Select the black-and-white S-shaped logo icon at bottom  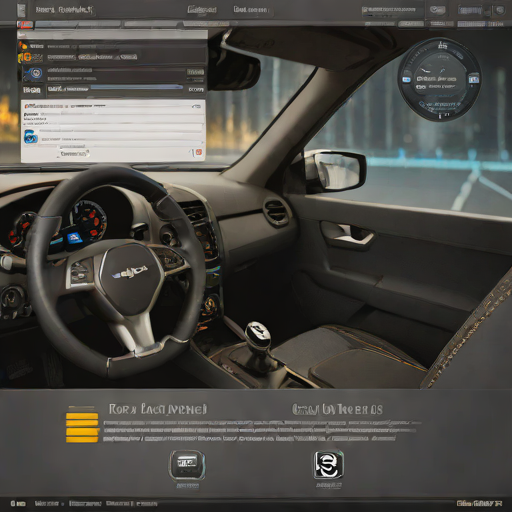[x=328, y=465]
